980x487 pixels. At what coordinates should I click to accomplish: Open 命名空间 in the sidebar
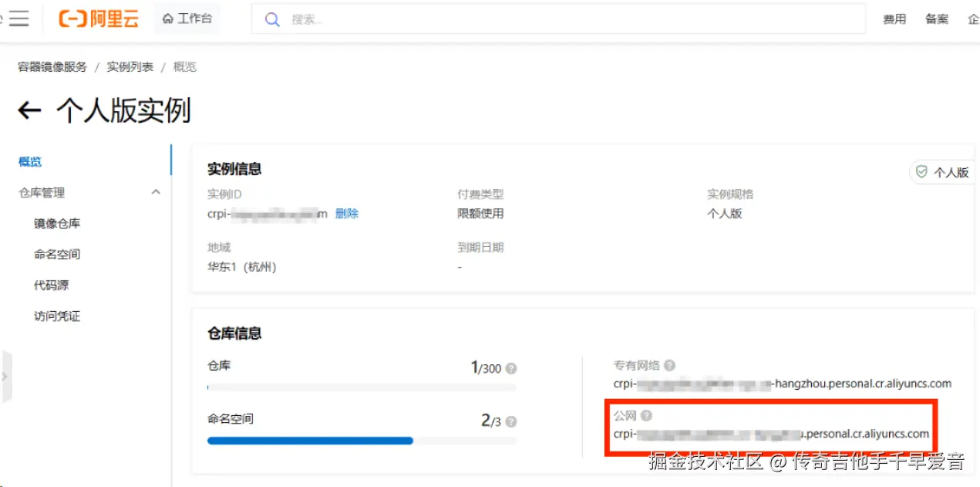click(x=57, y=254)
